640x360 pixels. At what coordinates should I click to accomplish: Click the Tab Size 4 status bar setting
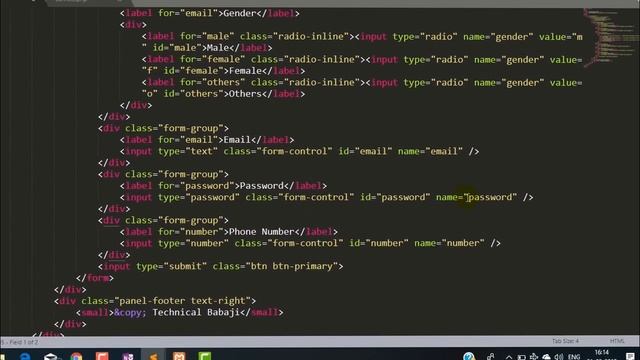[x=565, y=341]
